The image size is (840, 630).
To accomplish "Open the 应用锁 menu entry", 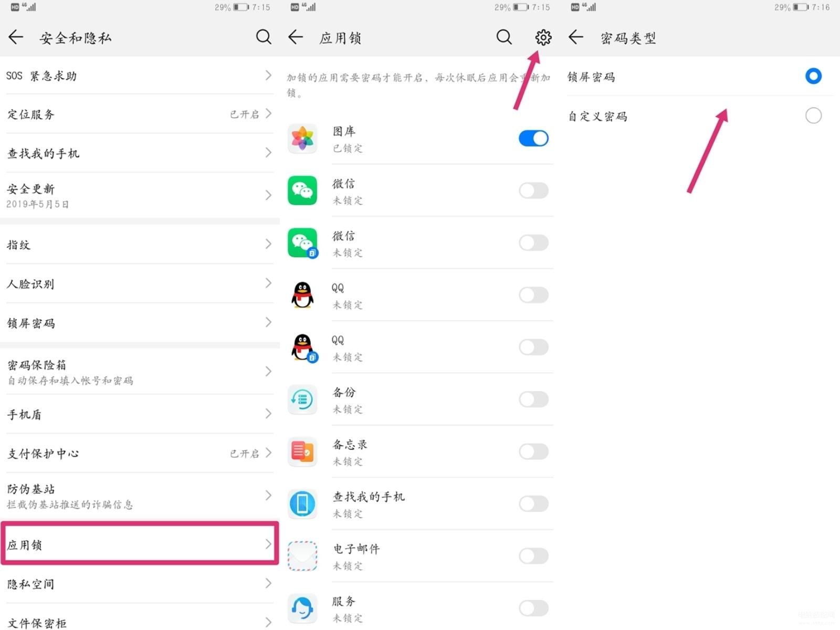I will pos(140,544).
